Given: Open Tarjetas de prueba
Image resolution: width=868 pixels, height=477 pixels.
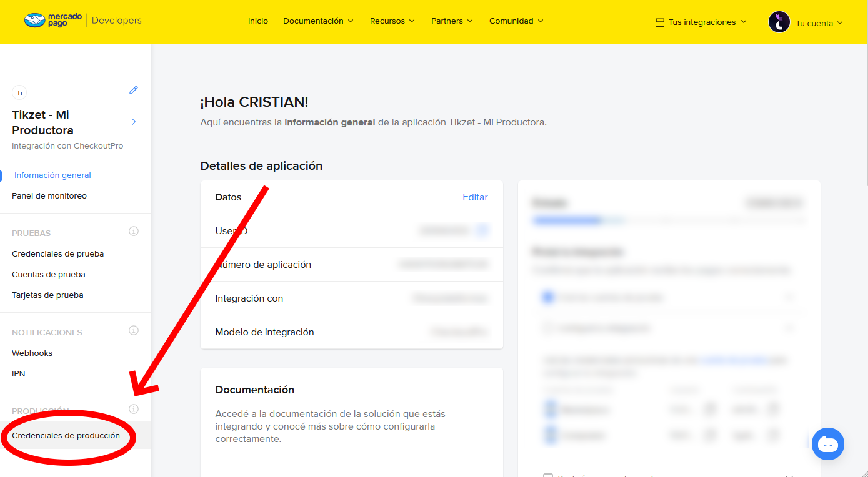Looking at the screenshot, I should [47, 295].
